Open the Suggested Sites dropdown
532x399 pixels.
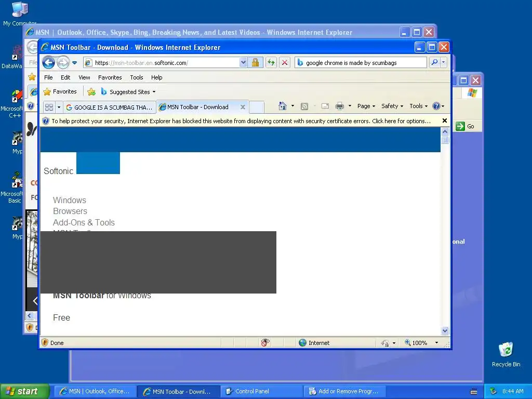129,91
